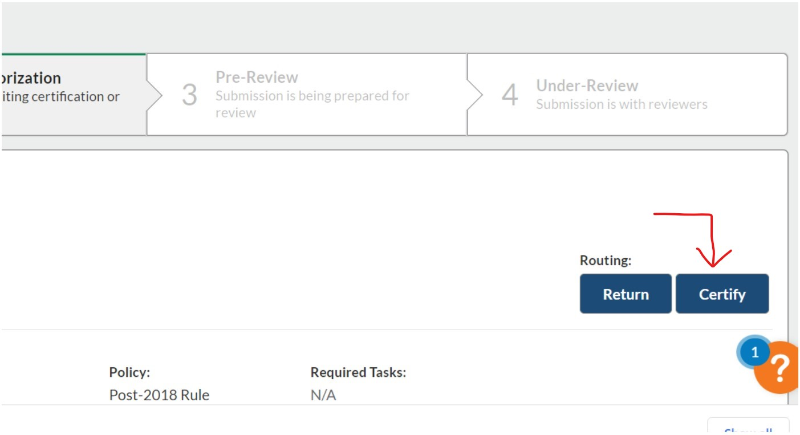The width and height of the screenshot is (800, 435).
Task: Click the step number 3 indicator
Action: 189,95
